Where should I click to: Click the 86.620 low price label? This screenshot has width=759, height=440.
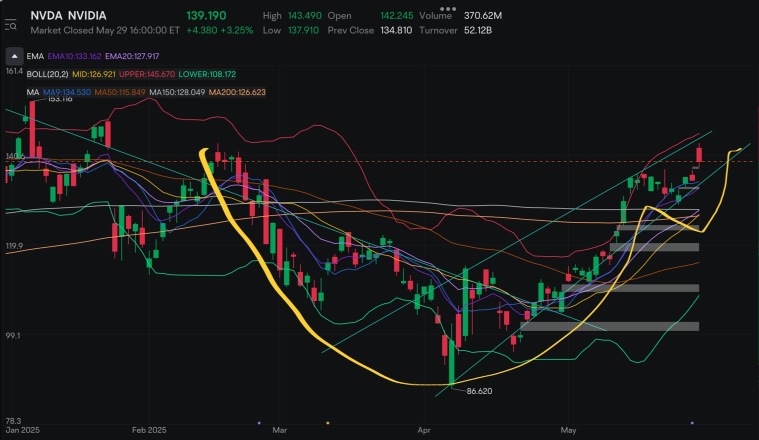[479, 391]
